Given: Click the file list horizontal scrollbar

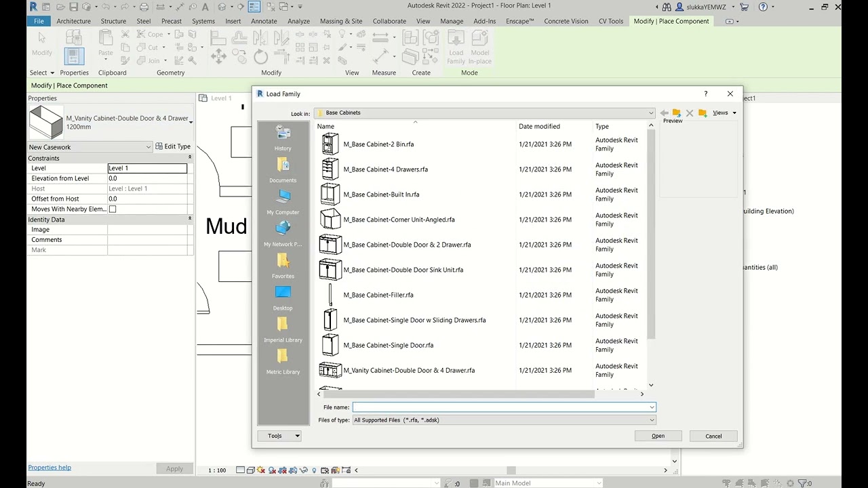Looking at the screenshot, I should click(458, 394).
